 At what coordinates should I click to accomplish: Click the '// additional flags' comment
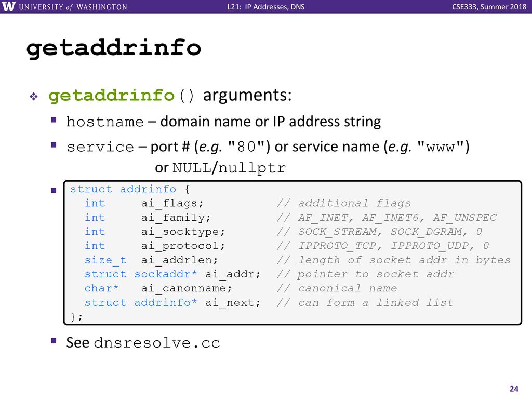pyautogui.click(x=344, y=203)
